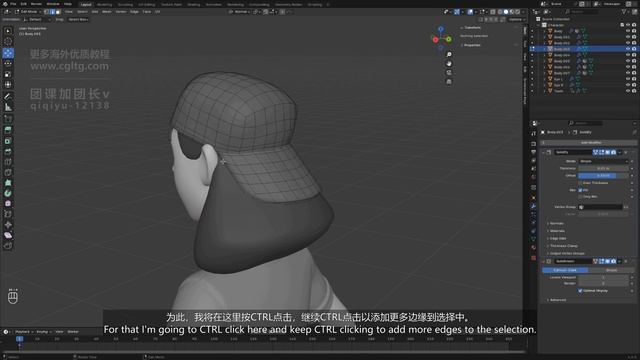
Task: Open the Edge menu in viewport header
Action: [134, 12]
